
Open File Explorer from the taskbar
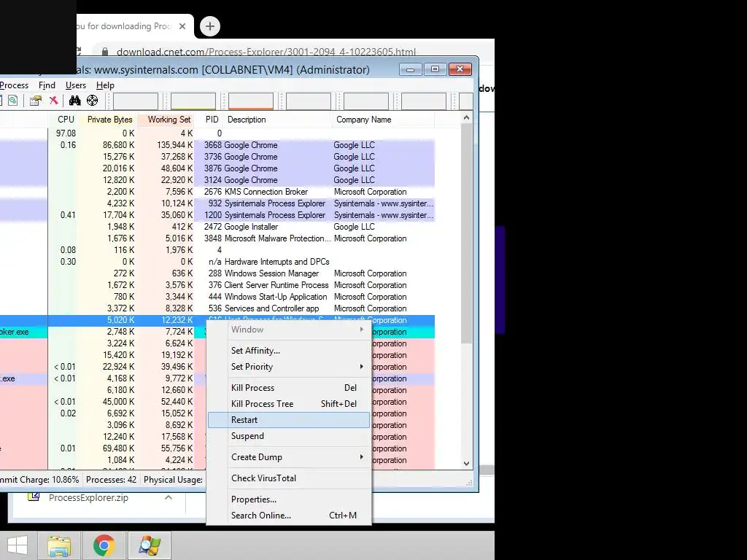[58, 545]
